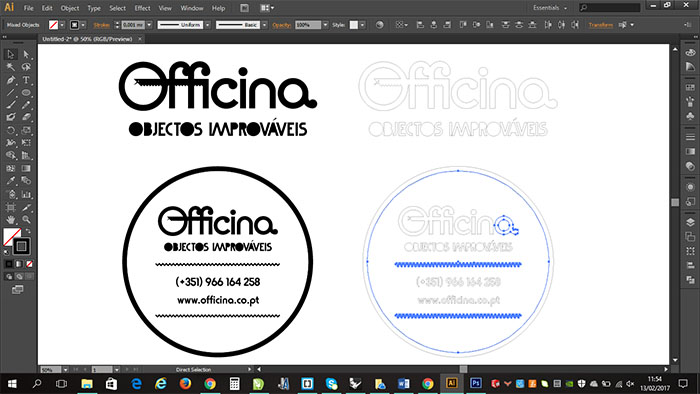
Task: Select the Pencil tool
Action: click(x=26, y=105)
